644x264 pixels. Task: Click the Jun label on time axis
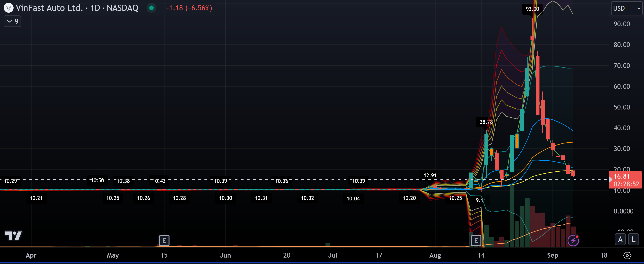[225, 255]
